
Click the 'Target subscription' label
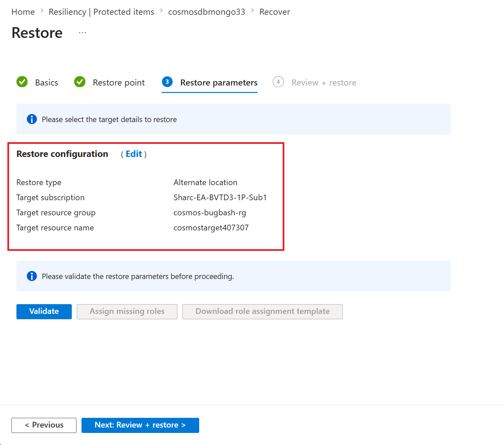(x=50, y=198)
